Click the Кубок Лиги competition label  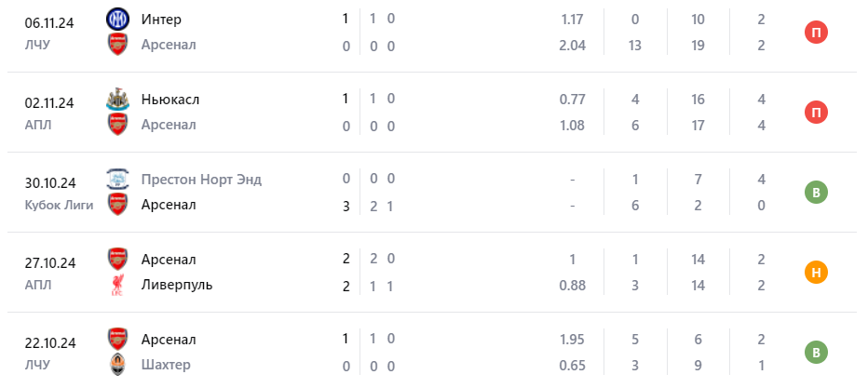point(60,205)
